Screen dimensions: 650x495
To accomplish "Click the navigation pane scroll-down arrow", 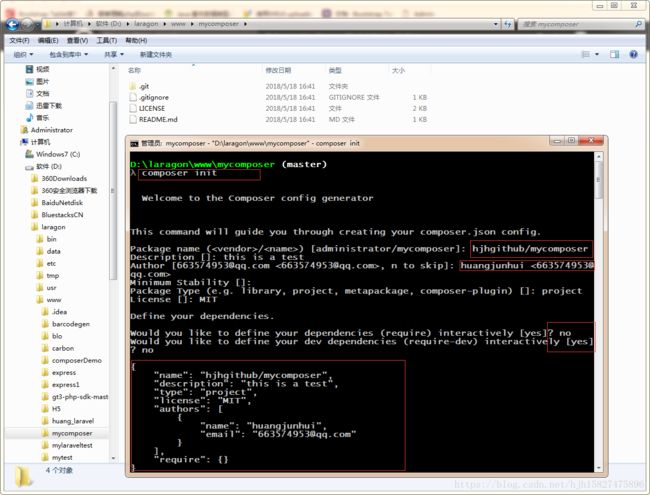I will pyautogui.click(x=114, y=458).
